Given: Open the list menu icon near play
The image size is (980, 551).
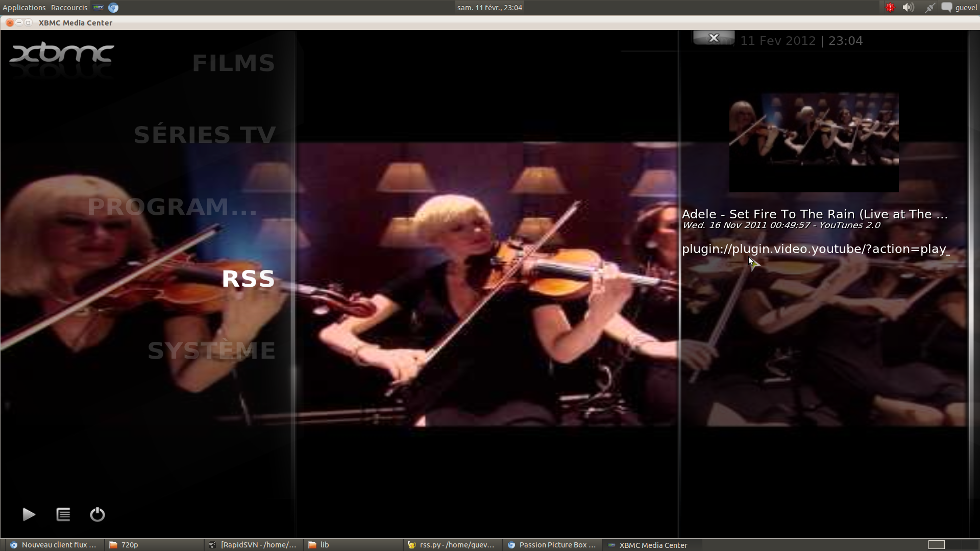Looking at the screenshot, I should click(63, 514).
